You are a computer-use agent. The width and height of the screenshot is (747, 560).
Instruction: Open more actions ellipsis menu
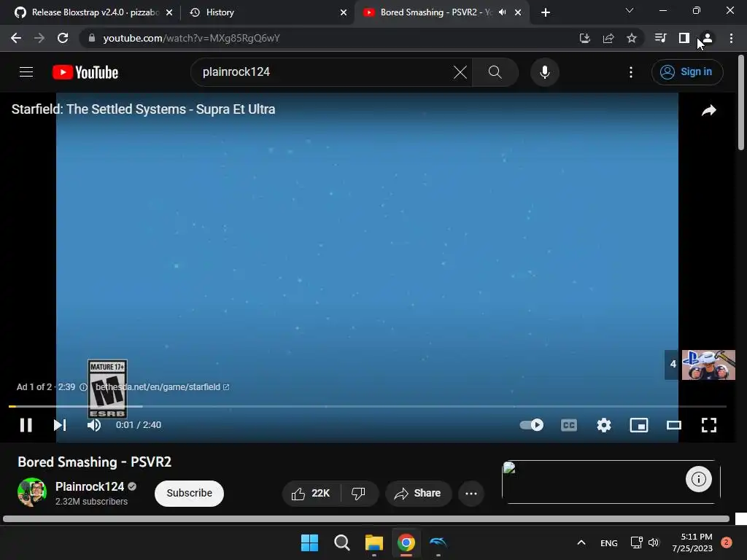click(471, 494)
